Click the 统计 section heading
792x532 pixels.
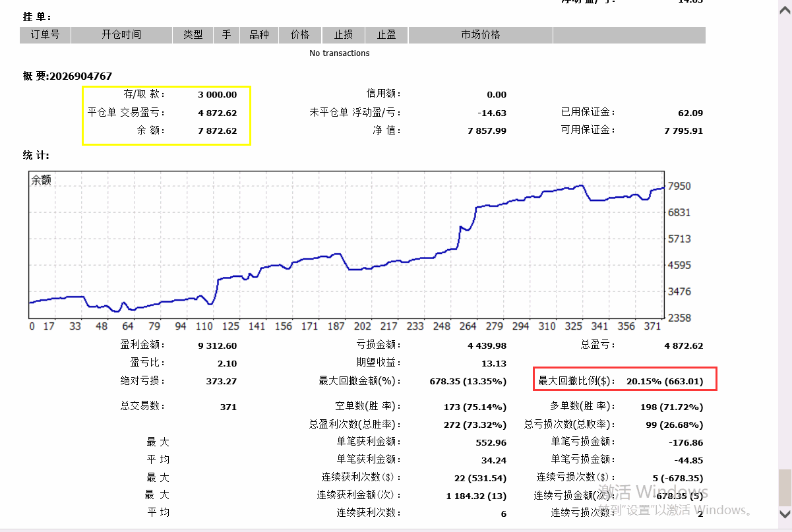click(x=36, y=156)
